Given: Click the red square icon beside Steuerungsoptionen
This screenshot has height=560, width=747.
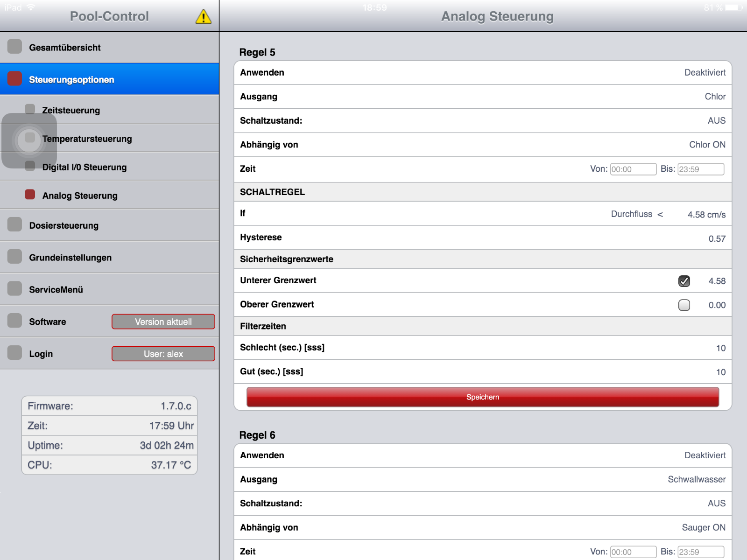Looking at the screenshot, I should [14, 79].
